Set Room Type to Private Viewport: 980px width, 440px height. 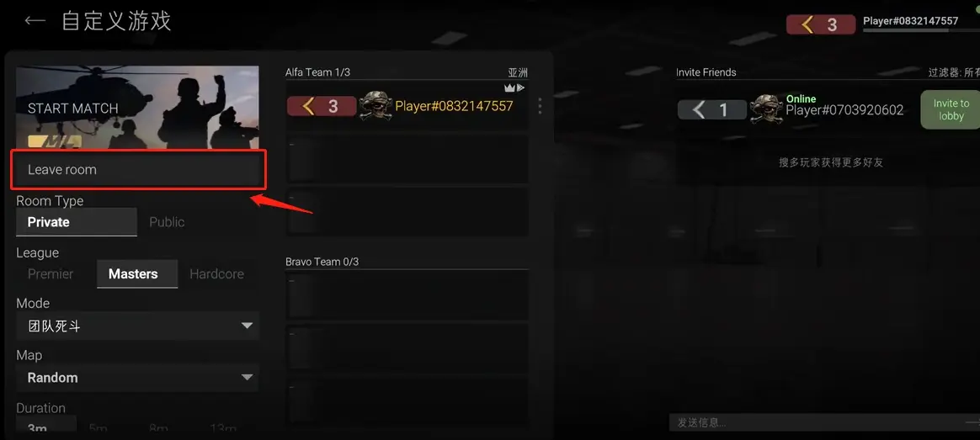pos(77,222)
